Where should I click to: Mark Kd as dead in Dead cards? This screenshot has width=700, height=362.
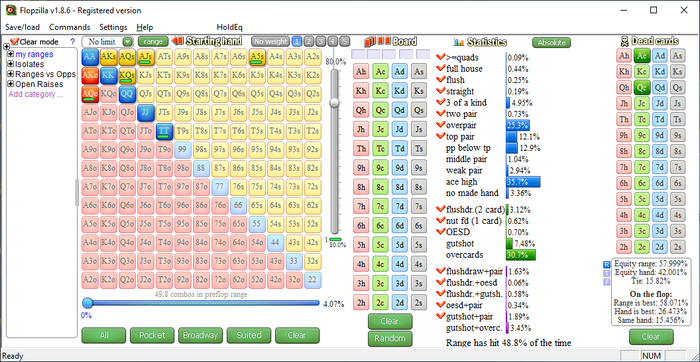pos(659,72)
